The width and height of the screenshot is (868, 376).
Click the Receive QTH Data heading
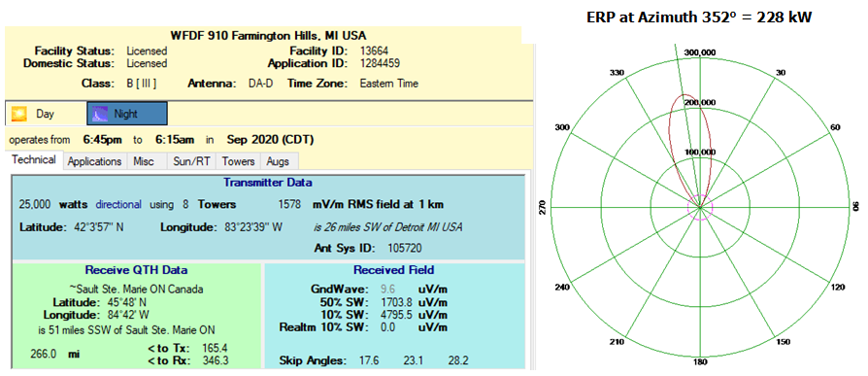tap(136, 270)
